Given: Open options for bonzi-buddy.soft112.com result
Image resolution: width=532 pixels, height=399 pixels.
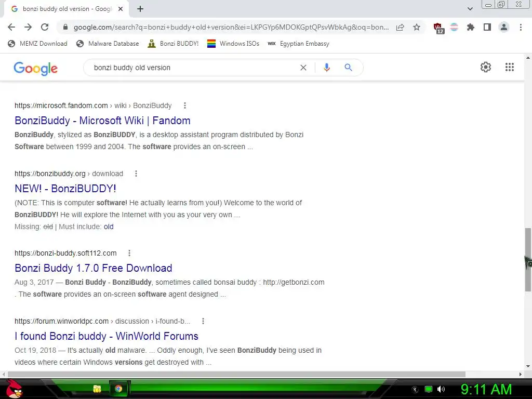Looking at the screenshot, I should point(129,253).
